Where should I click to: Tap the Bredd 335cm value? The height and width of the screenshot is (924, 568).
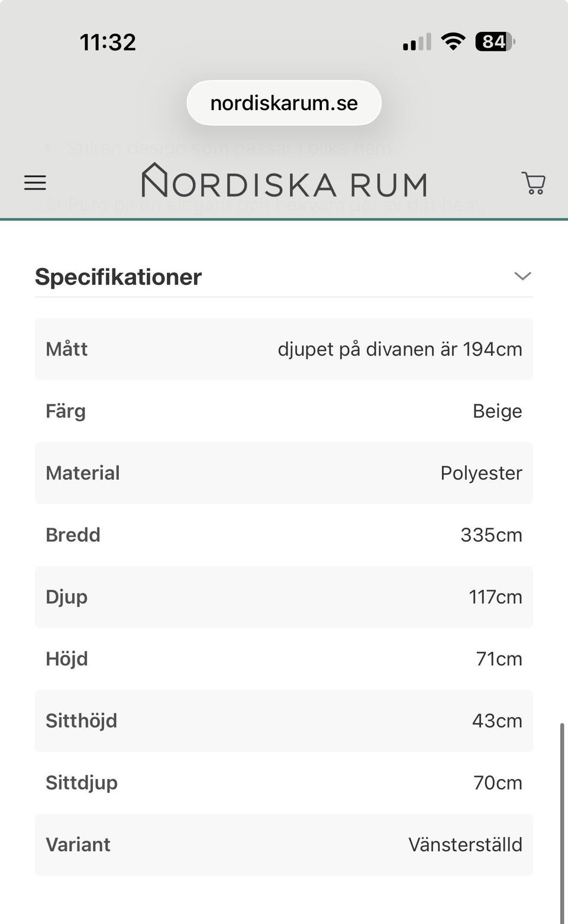pyautogui.click(x=491, y=535)
